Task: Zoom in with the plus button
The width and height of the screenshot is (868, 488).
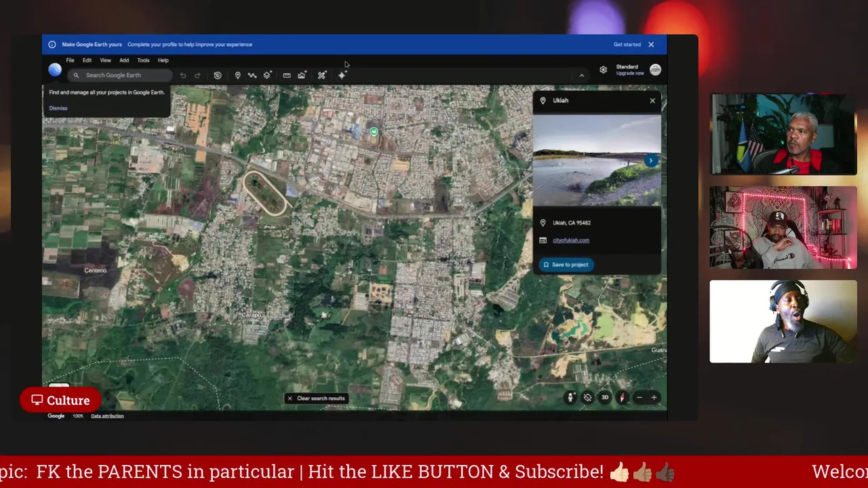Action: [654, 398]
